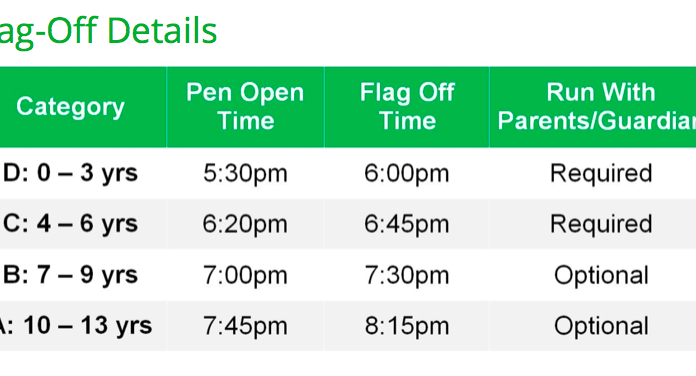Select the 8:15pm flag off time
696x376 pixels.
pos(407,326)
